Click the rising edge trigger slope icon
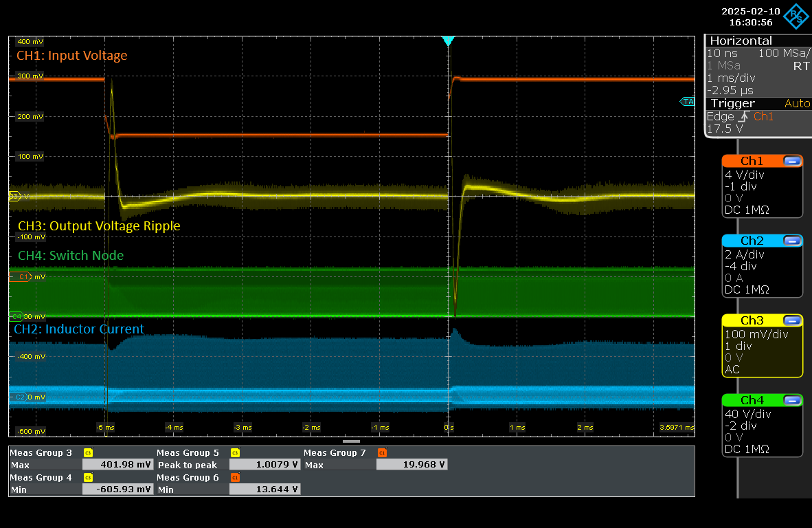This screenshot has height=528, width=812. pos(744,116)
